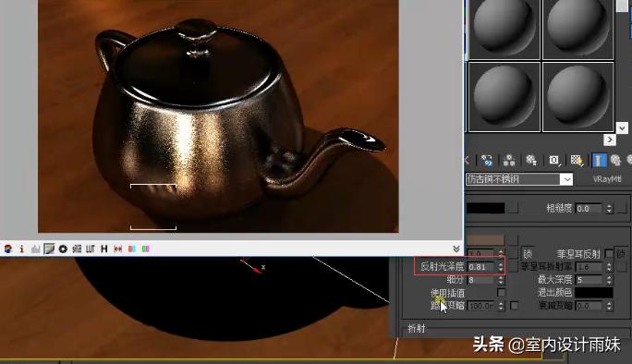The image size is (632, 364).
Task: Click the VRayMtl material type button
Action: [x=607, y=179]
